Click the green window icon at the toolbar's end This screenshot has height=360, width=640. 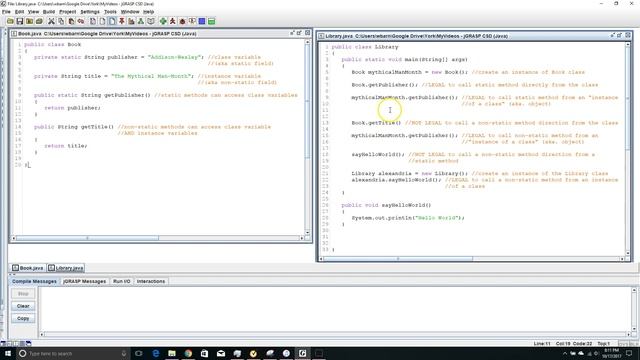(x=211, y=21)
